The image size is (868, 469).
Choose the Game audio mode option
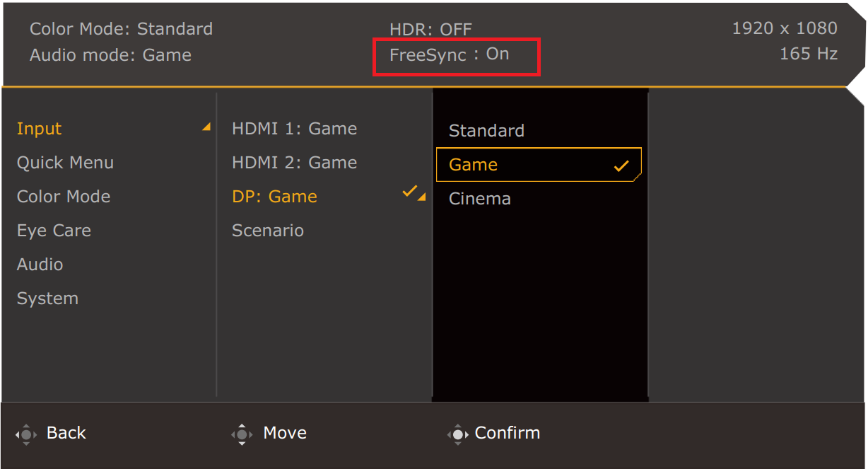474,165
